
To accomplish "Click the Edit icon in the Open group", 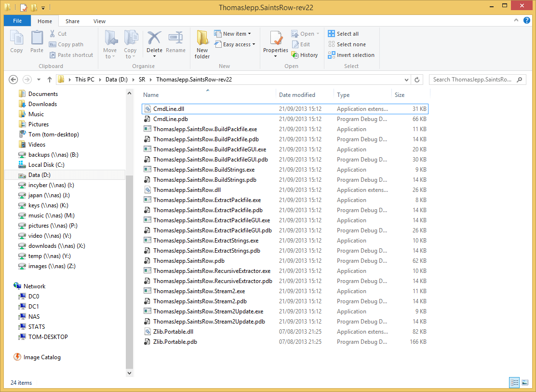I will click(x=300, y=44).
